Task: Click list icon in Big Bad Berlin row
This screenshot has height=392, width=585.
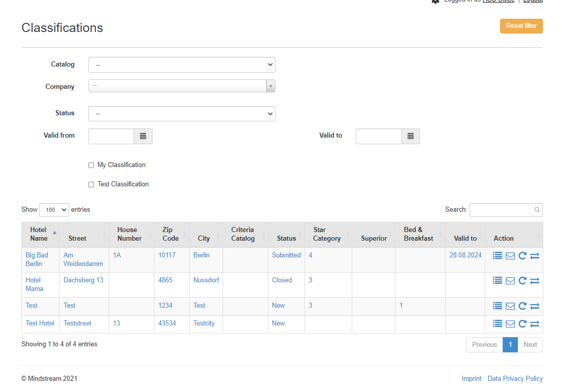Action: pyautogui.click(x=498, y=256)
